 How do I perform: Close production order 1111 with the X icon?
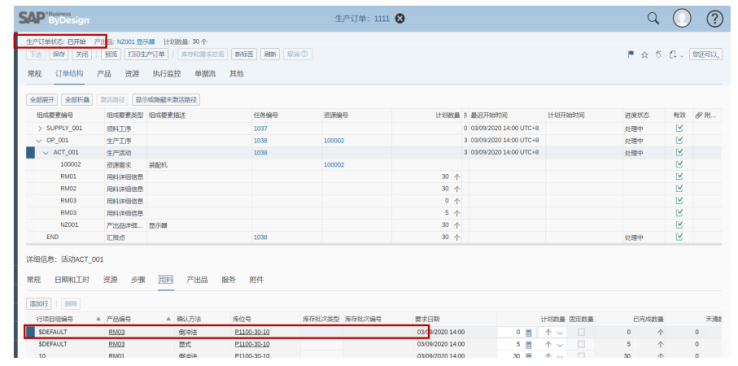[x=400, y=18]
